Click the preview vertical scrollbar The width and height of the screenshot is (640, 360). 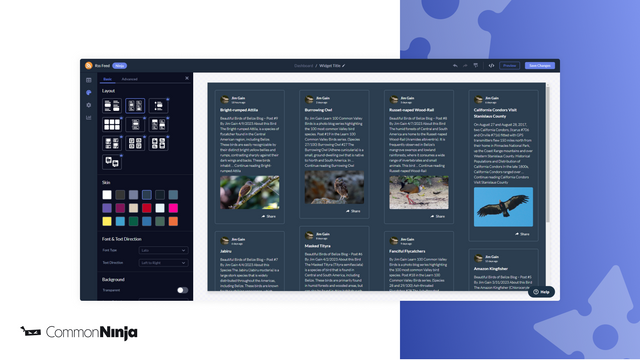coord(547,153)
